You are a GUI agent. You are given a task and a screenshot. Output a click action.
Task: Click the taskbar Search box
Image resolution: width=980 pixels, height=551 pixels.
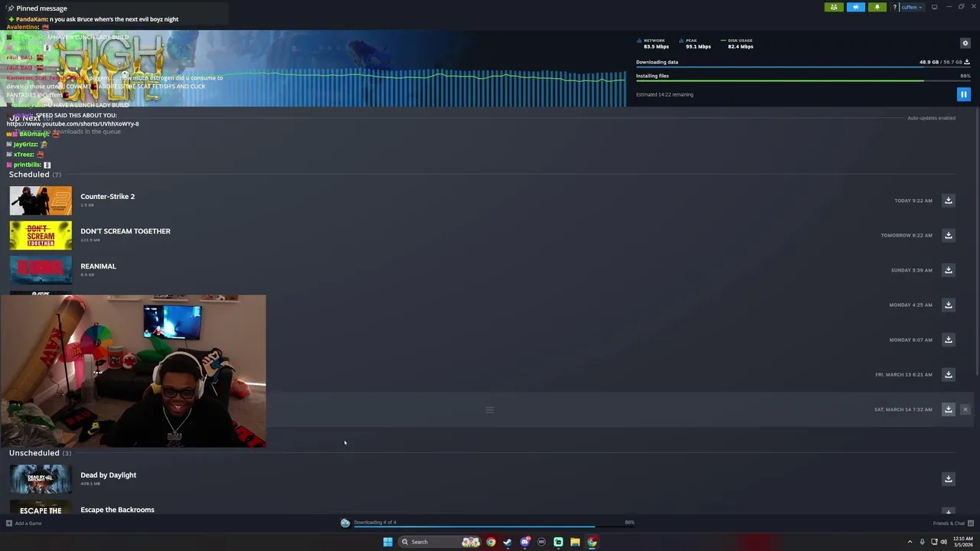pyautogui.click(x=439, y=542)
